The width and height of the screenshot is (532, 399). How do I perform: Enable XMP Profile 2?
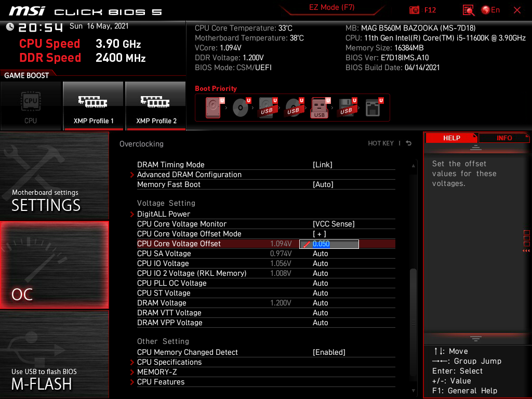click(156, 106)
